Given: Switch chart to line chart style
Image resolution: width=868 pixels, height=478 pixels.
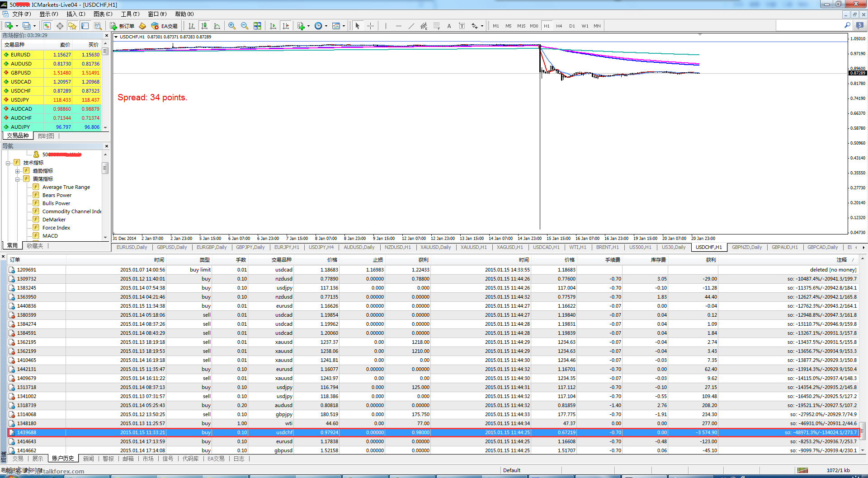Looking at the screenshot, I should point(217,26).
